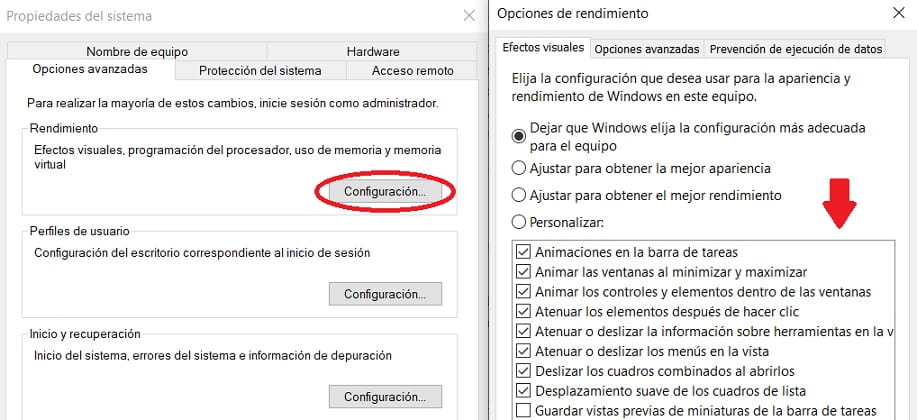Choose Ajustar para obtener el mejor rendimiento

[x=519, y=195]
